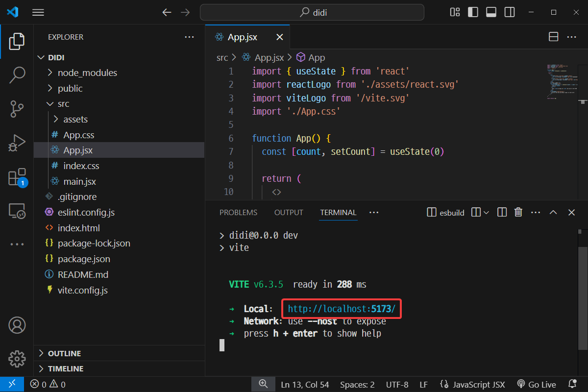Click the Go Live status bar button
This screenshot has width=588, height=392.
536,385
